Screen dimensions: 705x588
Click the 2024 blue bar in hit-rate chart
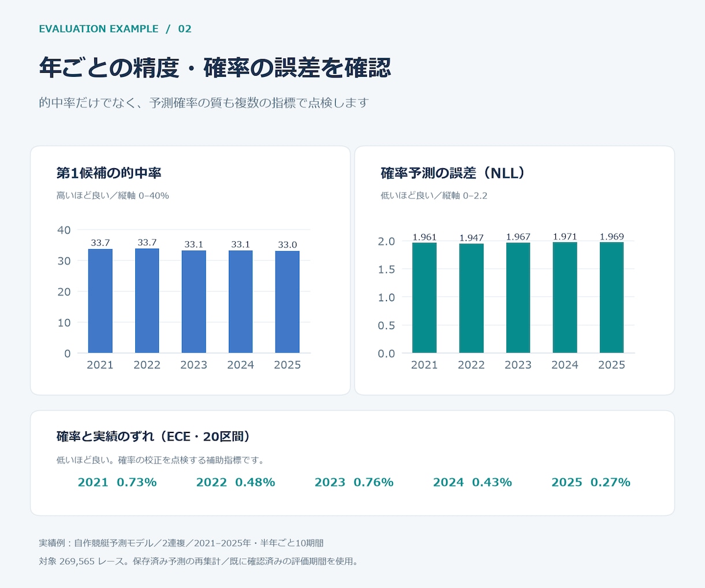click(240, 302)
